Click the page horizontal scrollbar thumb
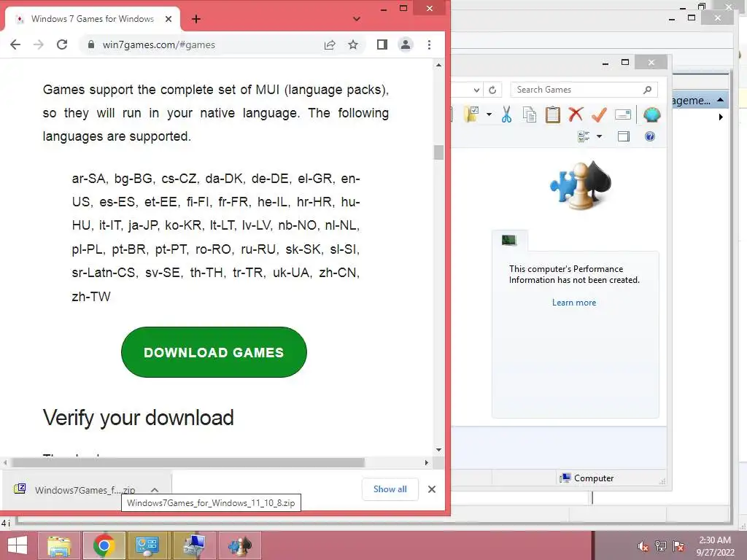This screenshot has width=747, height=560. 188,462
